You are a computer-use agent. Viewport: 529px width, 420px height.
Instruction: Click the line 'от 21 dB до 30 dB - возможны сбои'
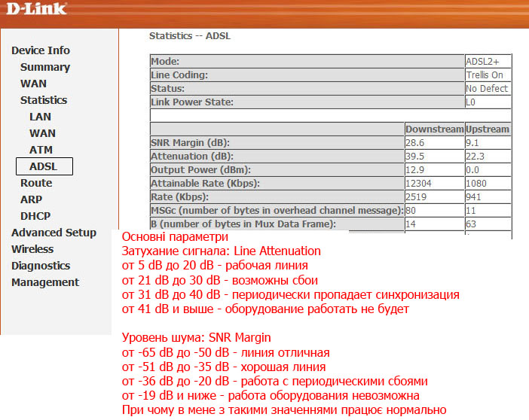(x=219, y=281)
